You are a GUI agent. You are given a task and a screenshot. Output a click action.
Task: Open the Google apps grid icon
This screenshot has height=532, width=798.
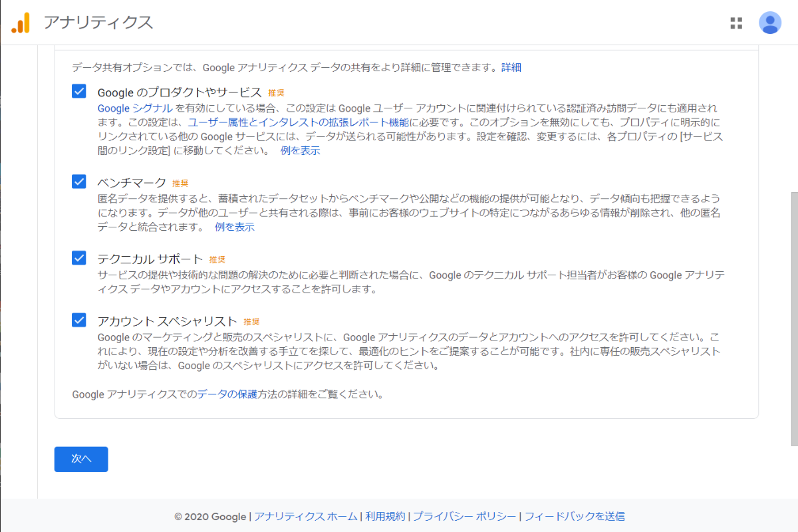(736, 23)
